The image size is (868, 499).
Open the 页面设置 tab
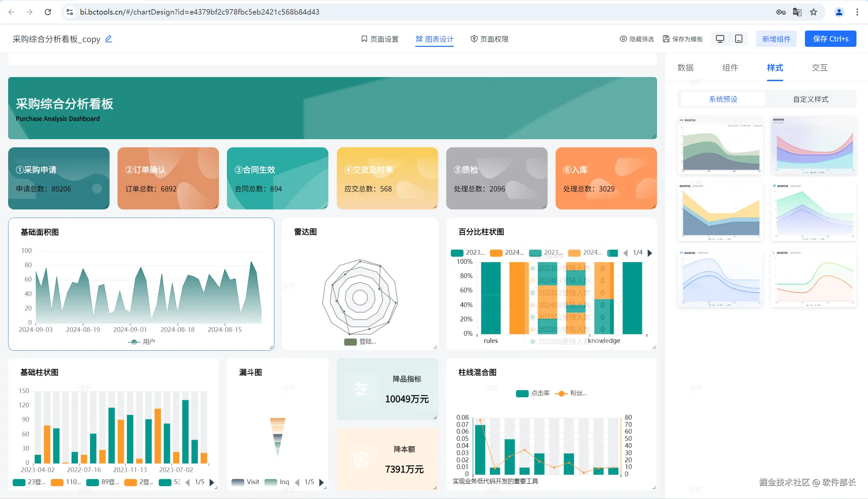380,39
